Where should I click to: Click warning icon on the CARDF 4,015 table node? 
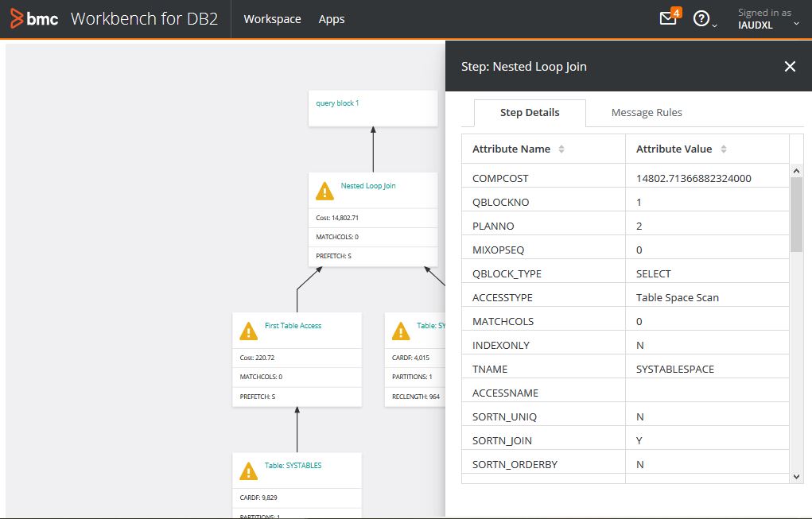[401, 331]
